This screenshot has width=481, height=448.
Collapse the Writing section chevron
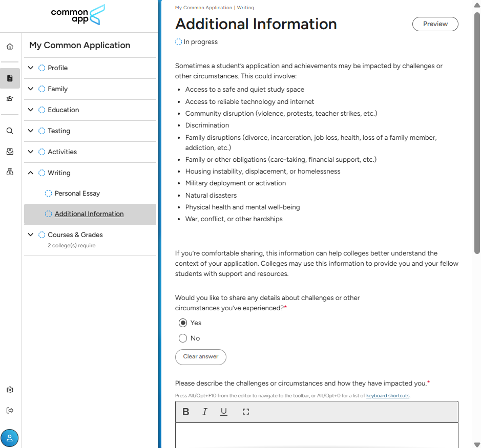coord(31,173)
